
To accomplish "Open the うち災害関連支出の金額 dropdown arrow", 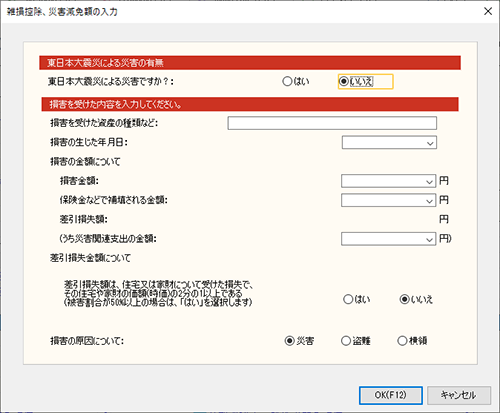I will point(429,240).
